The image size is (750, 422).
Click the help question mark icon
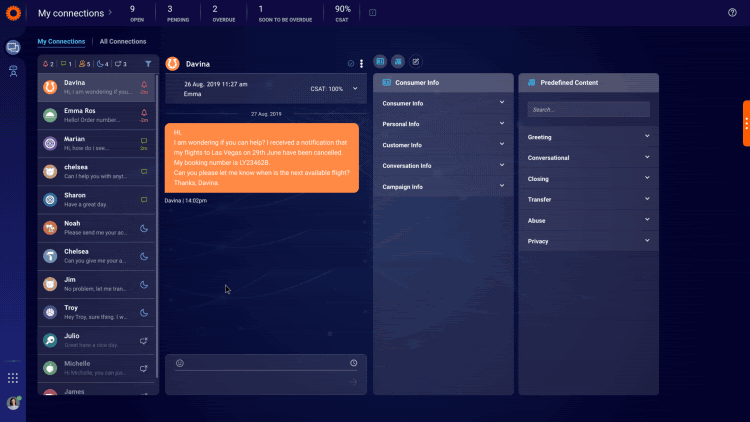[732, 12]
